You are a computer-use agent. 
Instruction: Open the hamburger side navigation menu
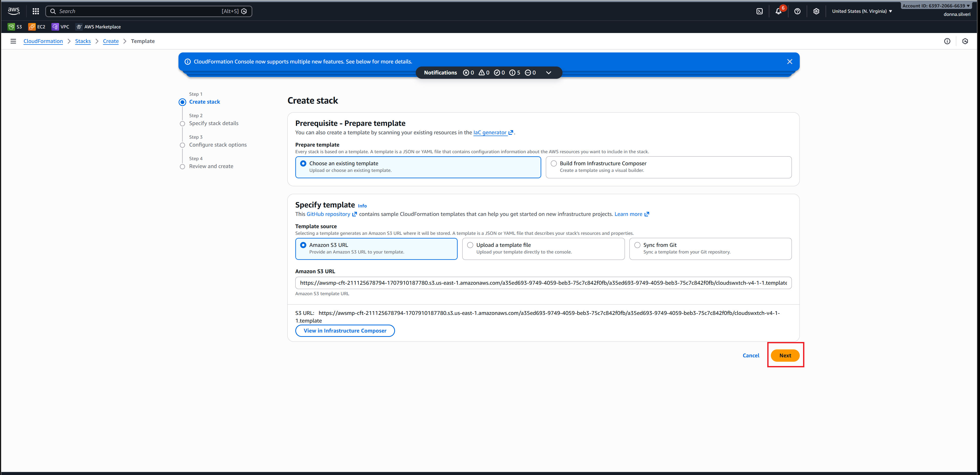[x=13, y=41]
